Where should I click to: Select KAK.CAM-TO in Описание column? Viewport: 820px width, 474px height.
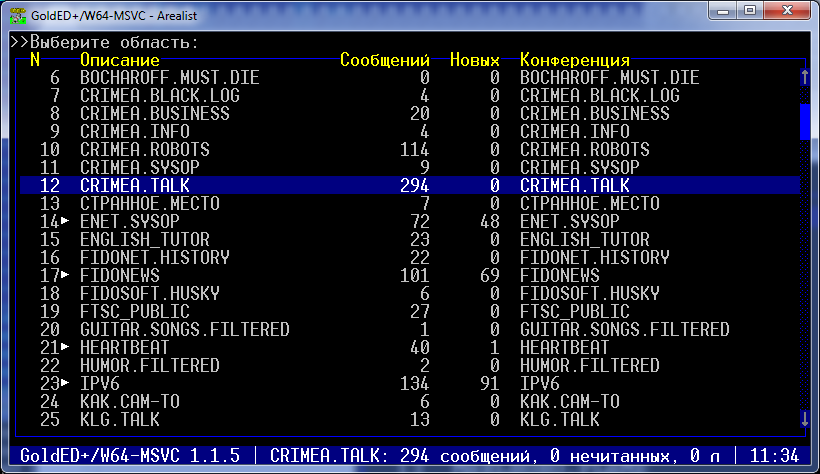[x=130, y=401]
